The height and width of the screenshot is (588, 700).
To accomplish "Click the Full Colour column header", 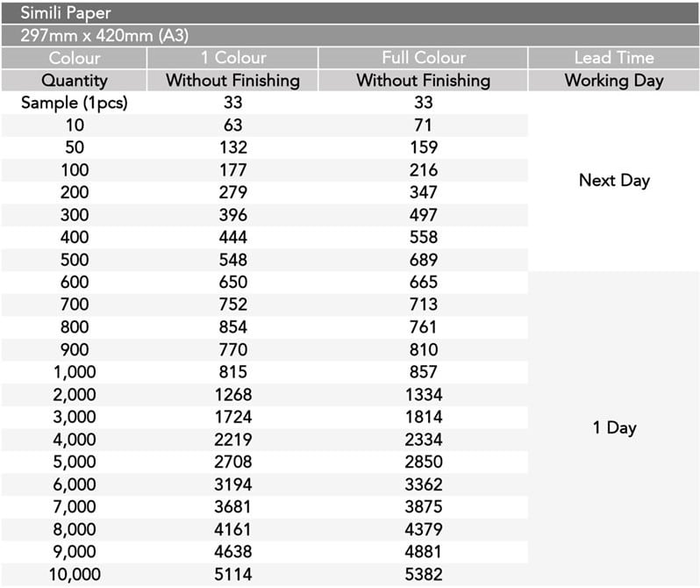I will coord(423,58).
